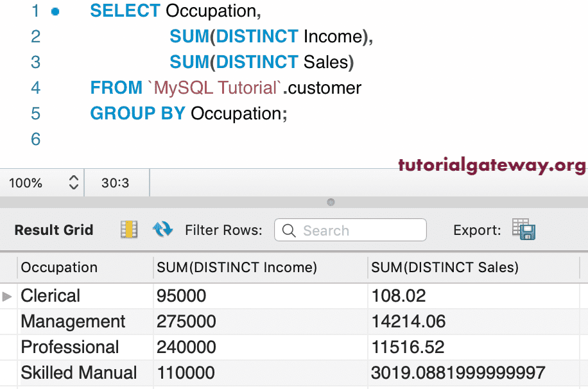Viewport: 588px width, 389px height.
Task: Click the blue statement marker on line 1
Action: (55, 11)
